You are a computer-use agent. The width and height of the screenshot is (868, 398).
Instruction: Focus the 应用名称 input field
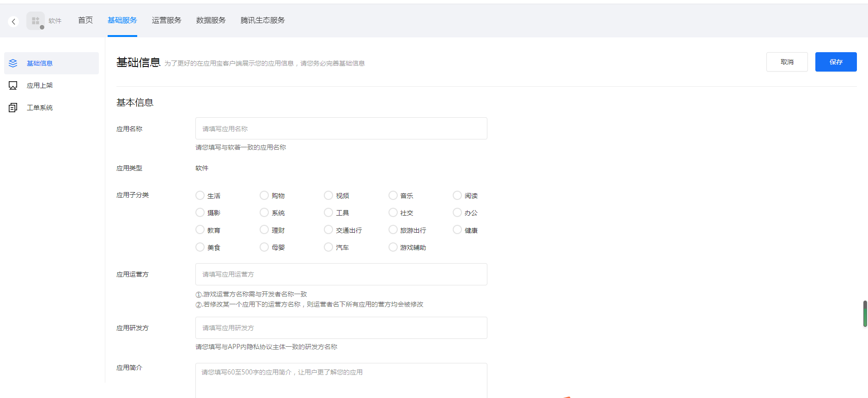(x=341, y=128)
